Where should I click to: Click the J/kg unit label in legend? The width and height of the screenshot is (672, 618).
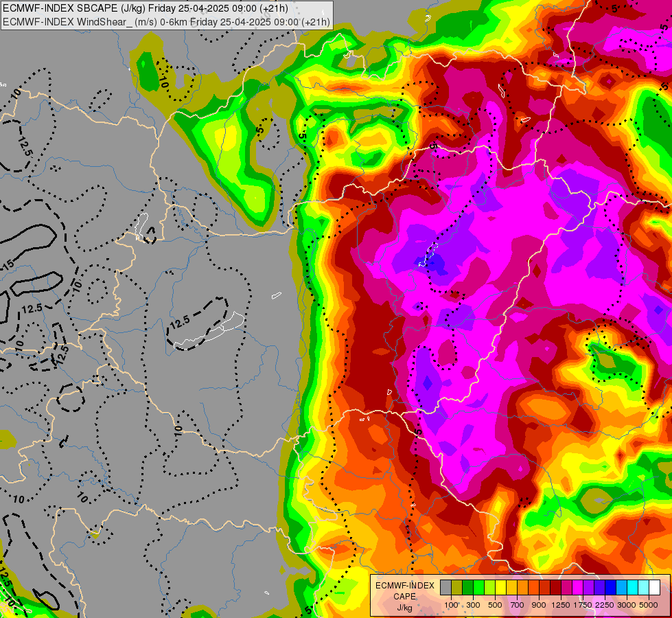pos(404,608)
